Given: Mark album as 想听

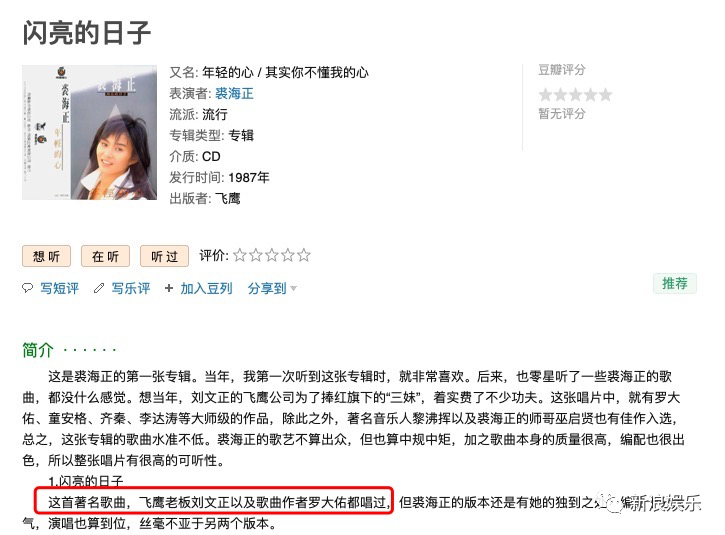Looking at the screenshot, I should pos(46,256).
